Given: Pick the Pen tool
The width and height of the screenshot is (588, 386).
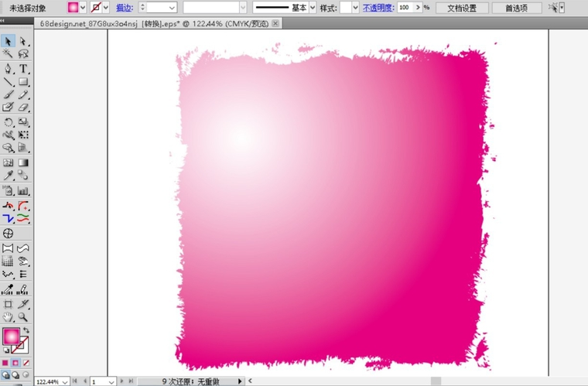Looking at the screenshot, I should pyautogui.click(x=8, y=69).
